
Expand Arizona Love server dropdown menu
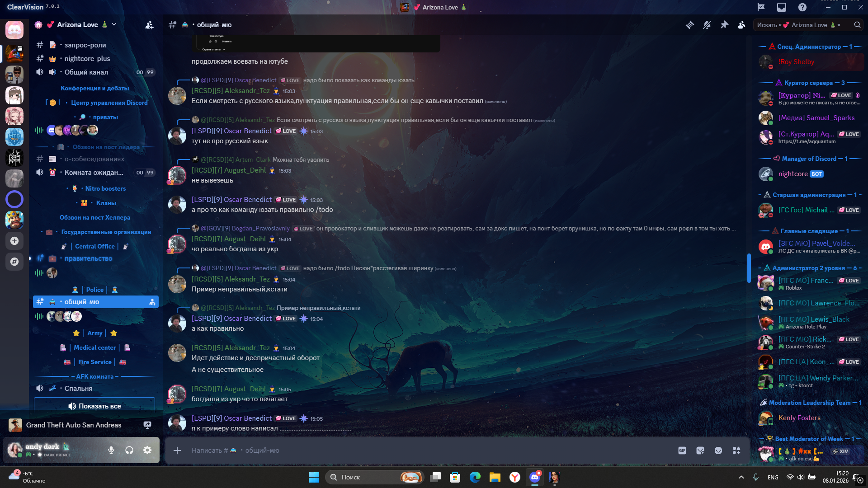[114, 24]
